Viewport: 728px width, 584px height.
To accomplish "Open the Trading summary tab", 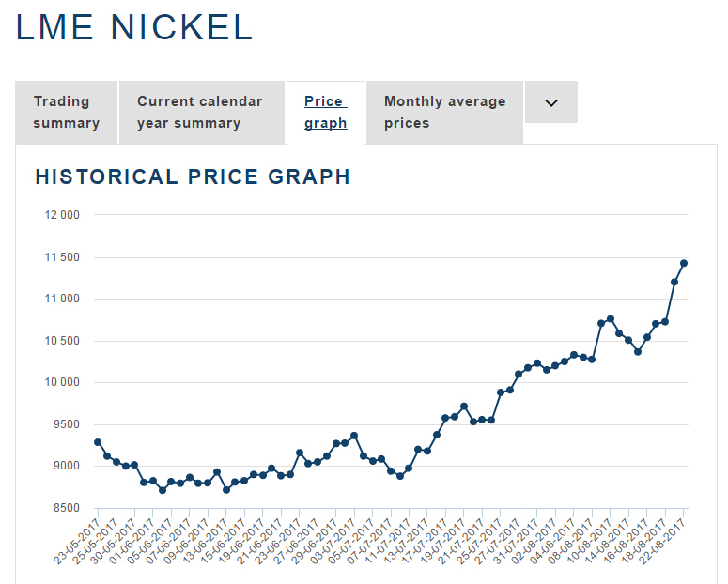I will pyautogui.click(x=67, y=113).
